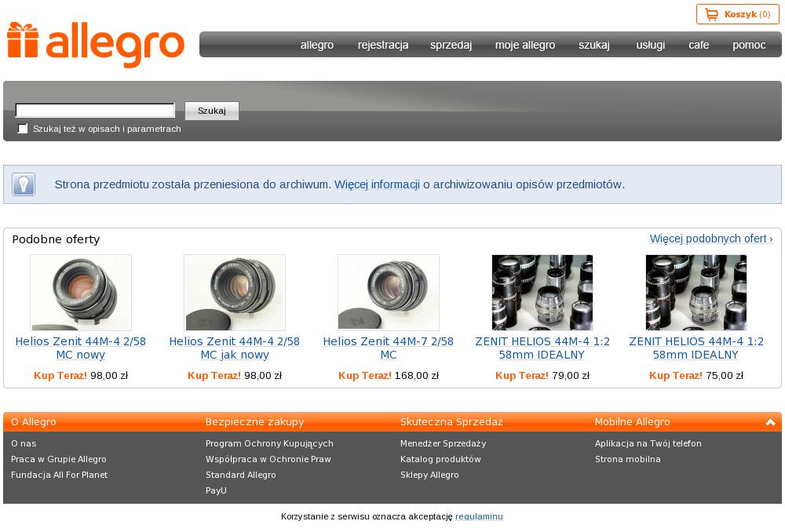The height and width of the screenshot is (532, 785).
Task: Click thumbnail of Helios 44M-4 MC jak nowy
Action: 235,292
